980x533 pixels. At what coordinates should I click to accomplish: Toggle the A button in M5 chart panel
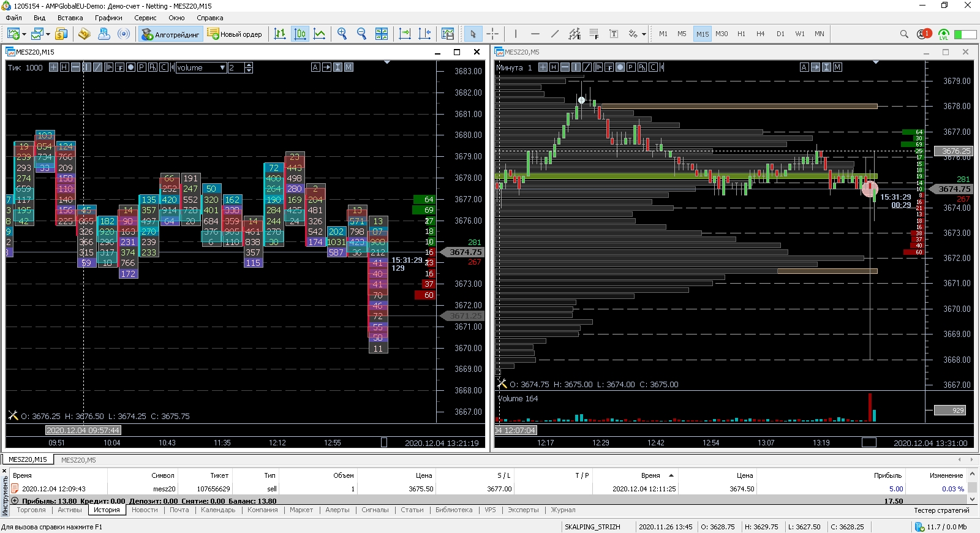point(804,67)
